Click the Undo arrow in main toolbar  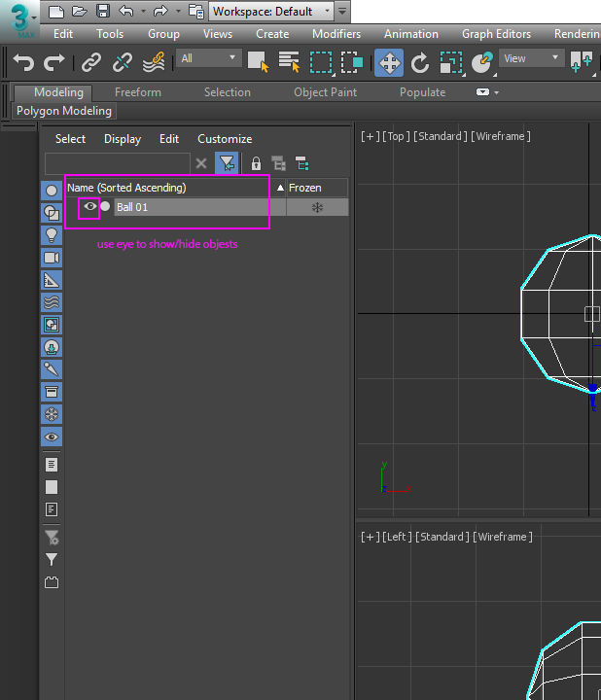point(24,62)
